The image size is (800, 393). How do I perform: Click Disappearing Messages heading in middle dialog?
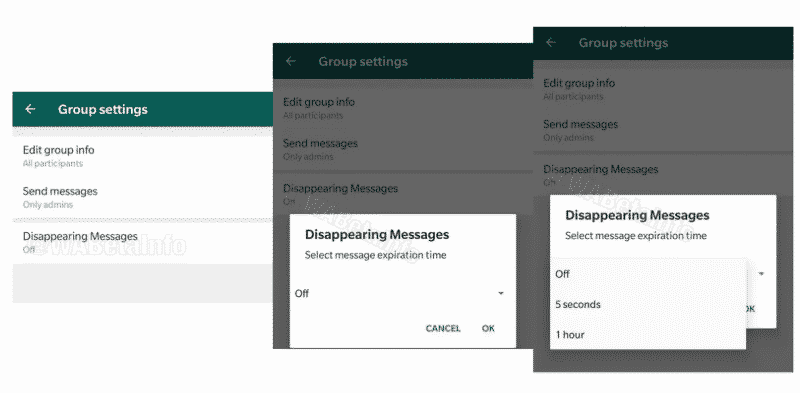click(377, 235)
